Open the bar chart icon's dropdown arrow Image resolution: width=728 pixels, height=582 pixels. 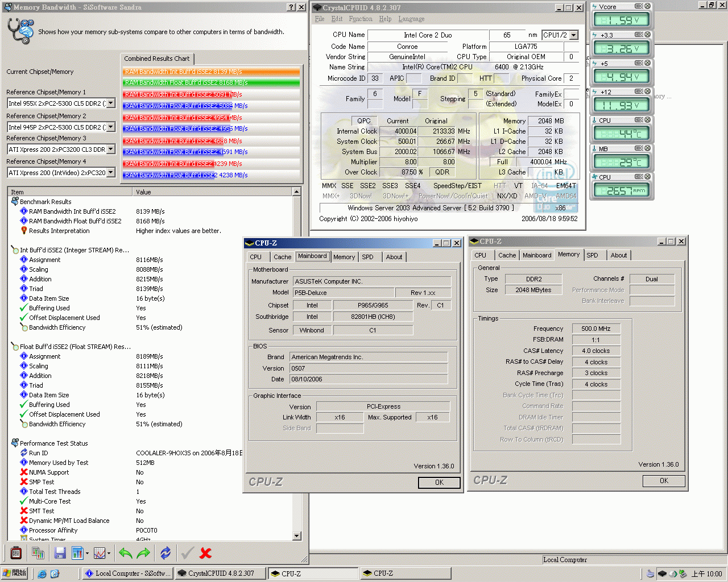point(87,553)
